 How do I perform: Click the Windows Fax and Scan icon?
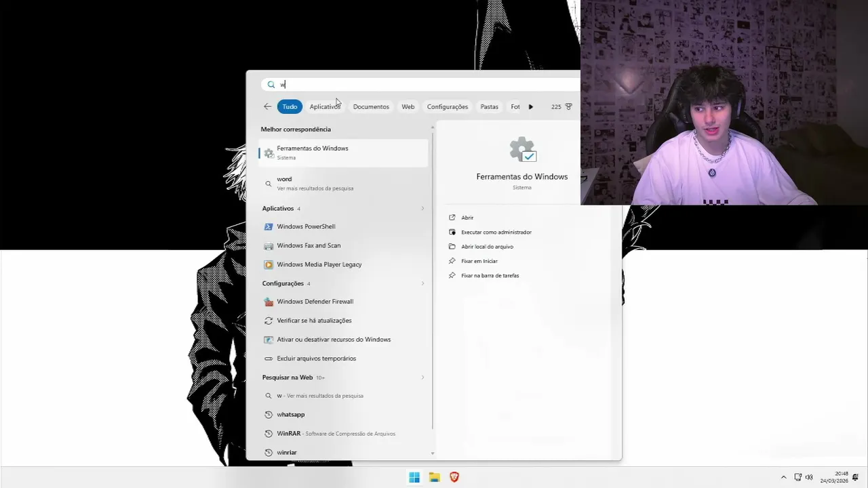(269, 245)
